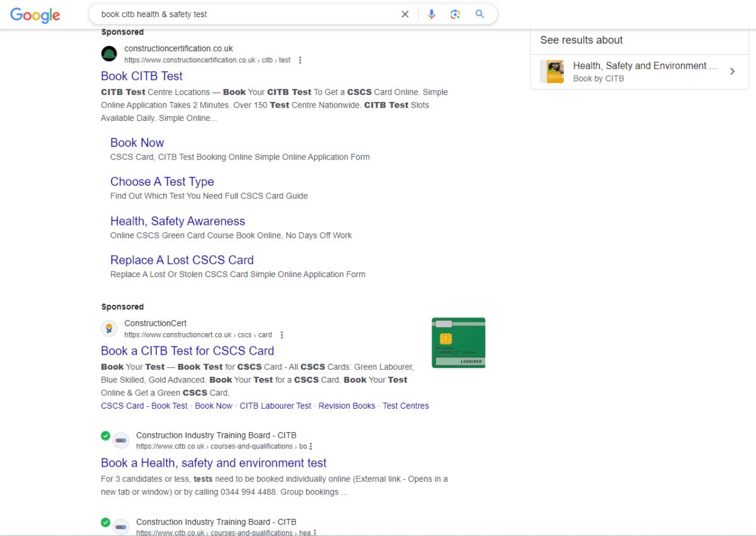
Task: Open Choose A Test Type link
Action: tap(162, 182)
